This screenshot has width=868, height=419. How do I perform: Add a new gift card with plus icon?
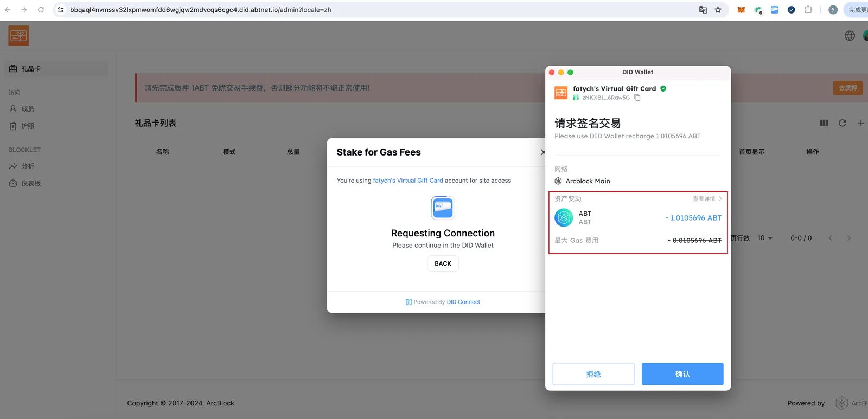[861, 123]
